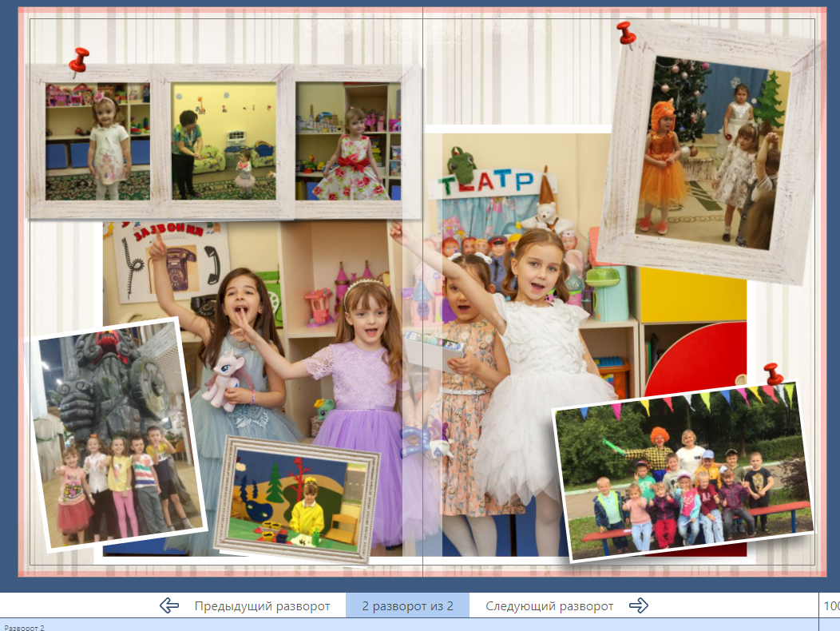Select the 'Разворот 2' label in bottom strip
This screenshot has width=840, height=631.
(x=24, y=627)
